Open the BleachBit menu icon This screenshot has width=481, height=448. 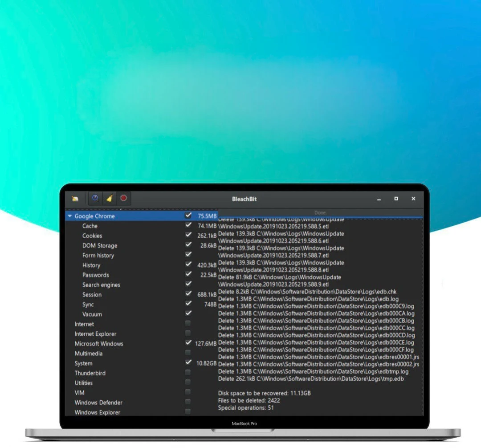click(x=75, y=199)
